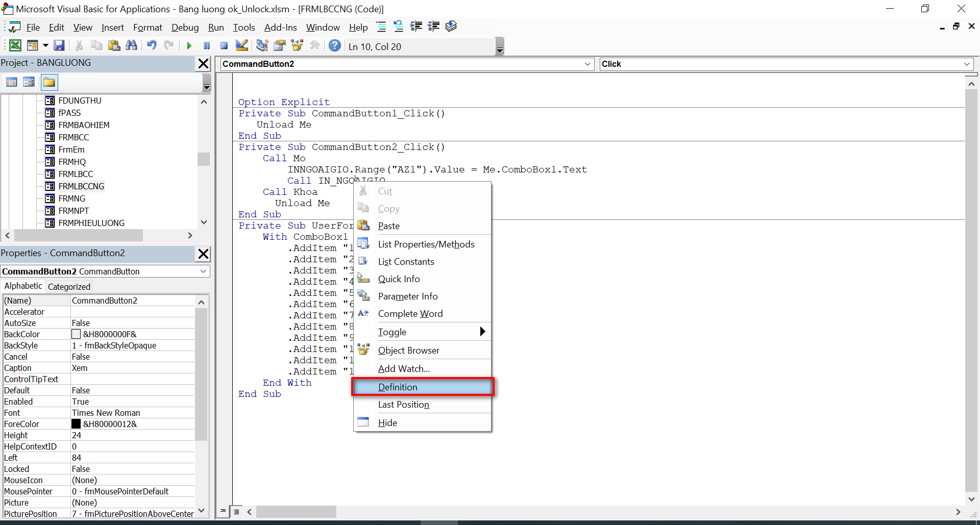Image resolution: width=980 pixels, height=525 pixels.
Task: Run the macro with the green play icon
Action: [189, 46]
